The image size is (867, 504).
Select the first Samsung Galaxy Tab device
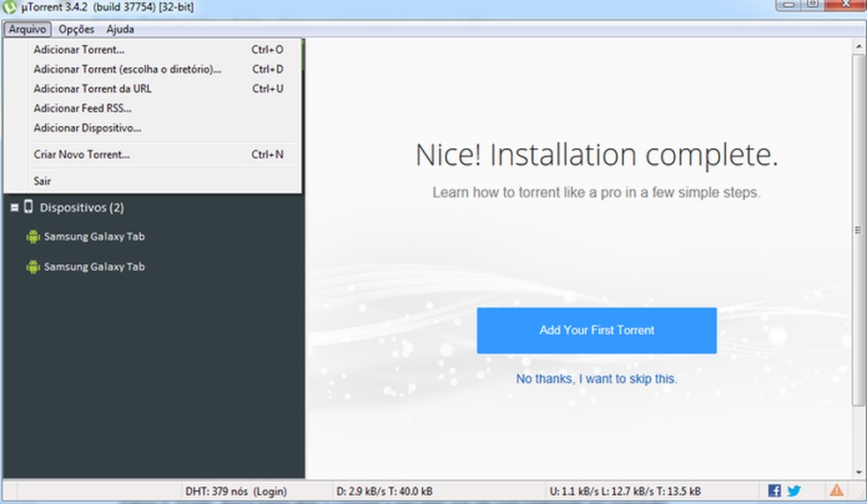[94, 237]
